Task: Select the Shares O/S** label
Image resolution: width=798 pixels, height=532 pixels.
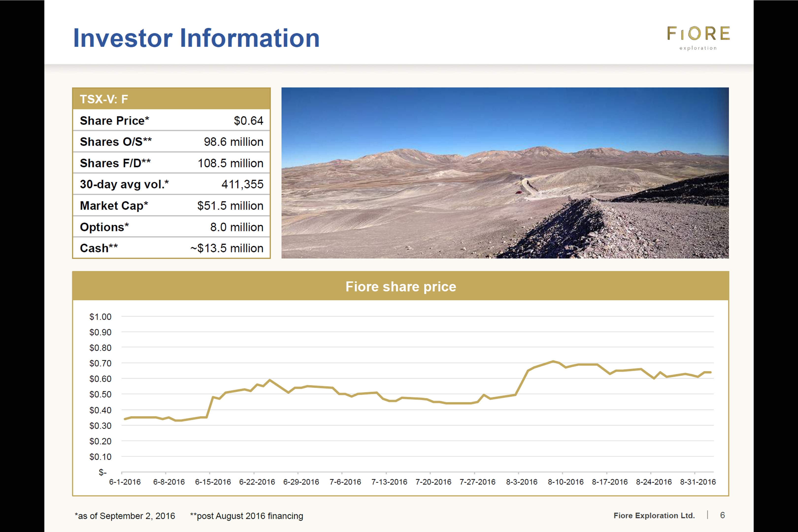Action: pyautogui.click(x=116, y=142)
